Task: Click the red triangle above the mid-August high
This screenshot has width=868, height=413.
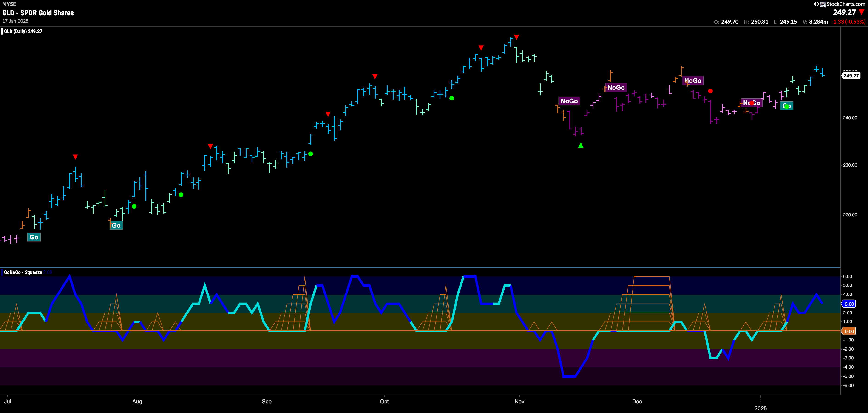Action: (x=210, y=146)
